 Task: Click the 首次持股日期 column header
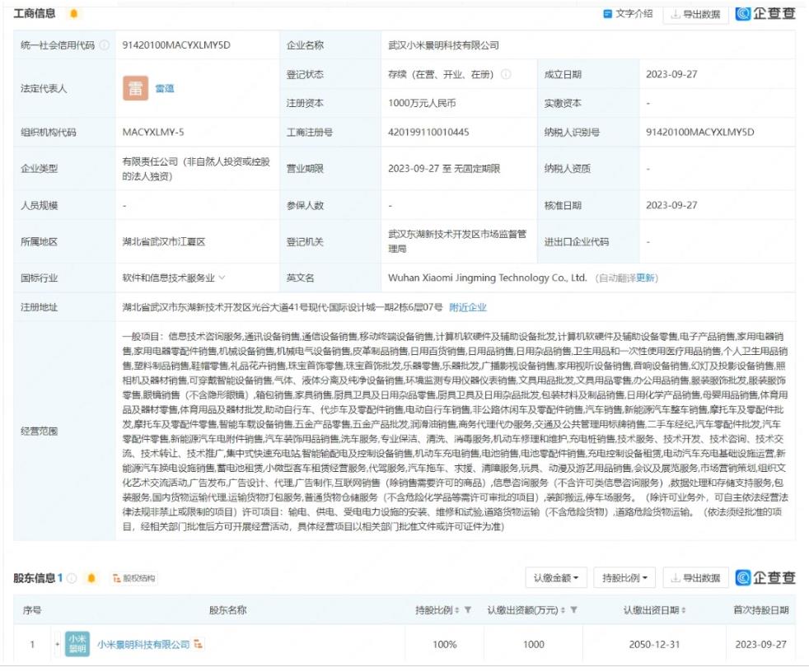pos(761,610)
